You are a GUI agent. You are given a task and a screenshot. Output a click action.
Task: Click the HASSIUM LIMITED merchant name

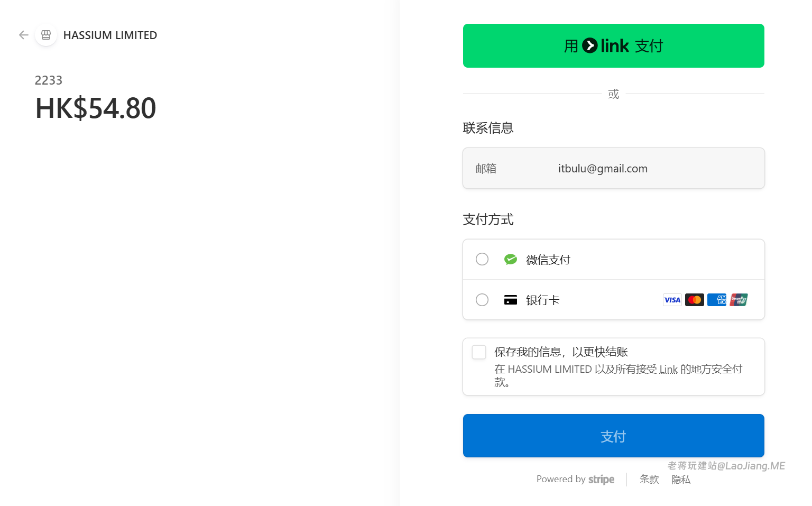110,35
